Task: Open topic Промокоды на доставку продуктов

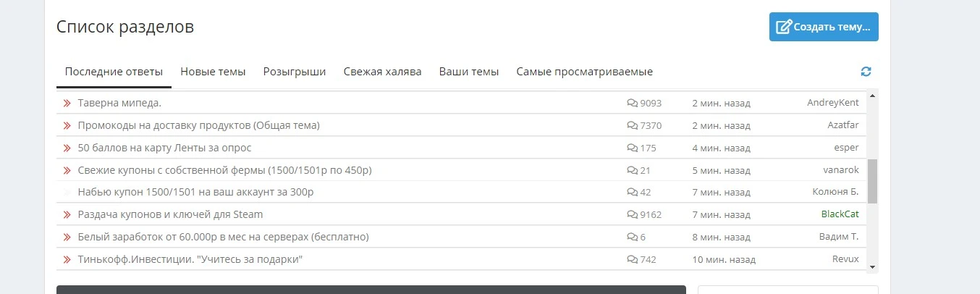Action: (199, 125)
